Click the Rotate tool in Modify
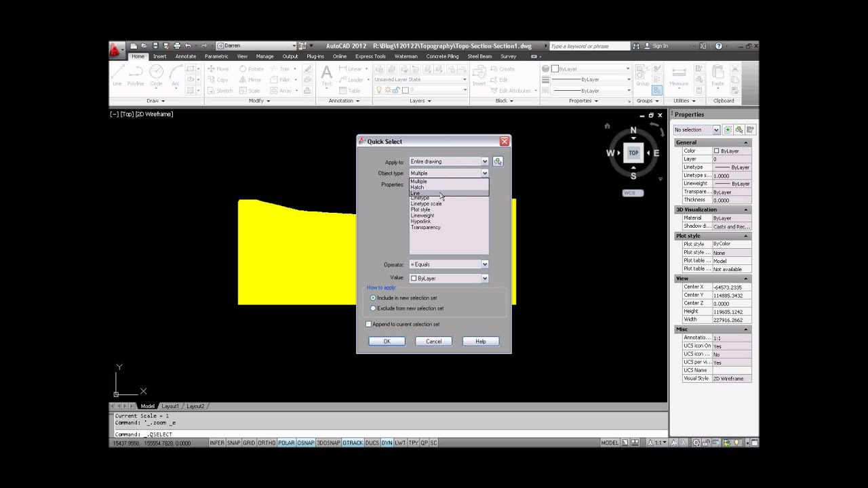This screenshot has height=488, width=868. (x=250, y=69)
